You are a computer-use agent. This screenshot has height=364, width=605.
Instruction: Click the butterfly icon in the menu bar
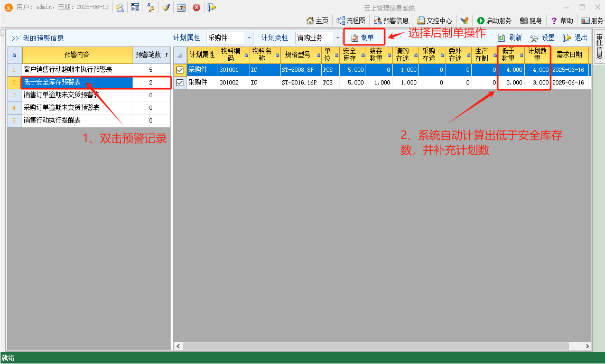click(464, 21)
